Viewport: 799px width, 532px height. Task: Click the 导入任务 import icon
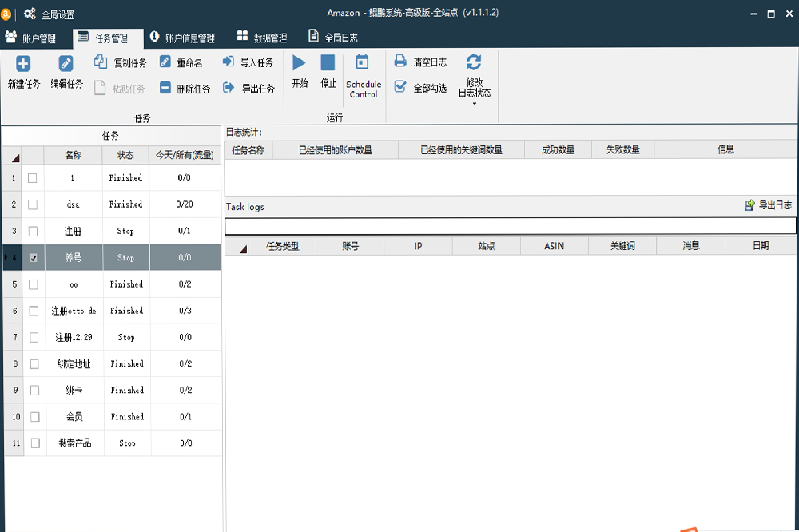(229, 62)
